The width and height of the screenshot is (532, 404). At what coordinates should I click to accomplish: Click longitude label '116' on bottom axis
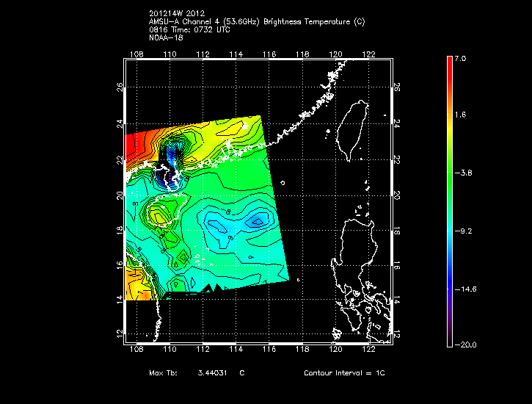269,349
